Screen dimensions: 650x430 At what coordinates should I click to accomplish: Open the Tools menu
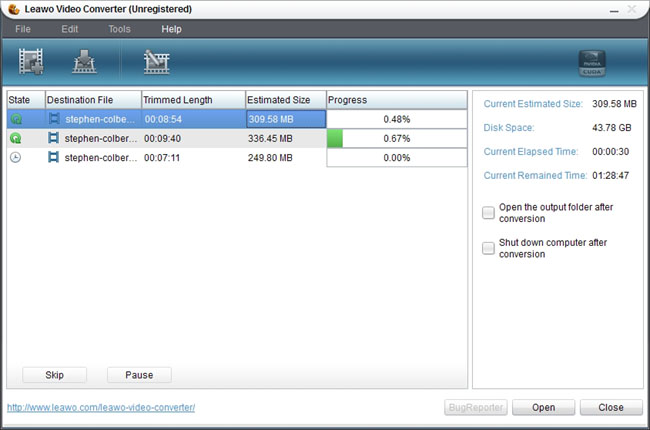(119, 29)
